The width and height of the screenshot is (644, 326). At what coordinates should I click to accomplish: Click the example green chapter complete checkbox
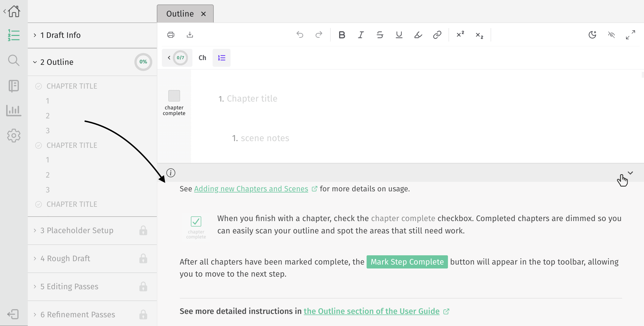pos(196,221)
